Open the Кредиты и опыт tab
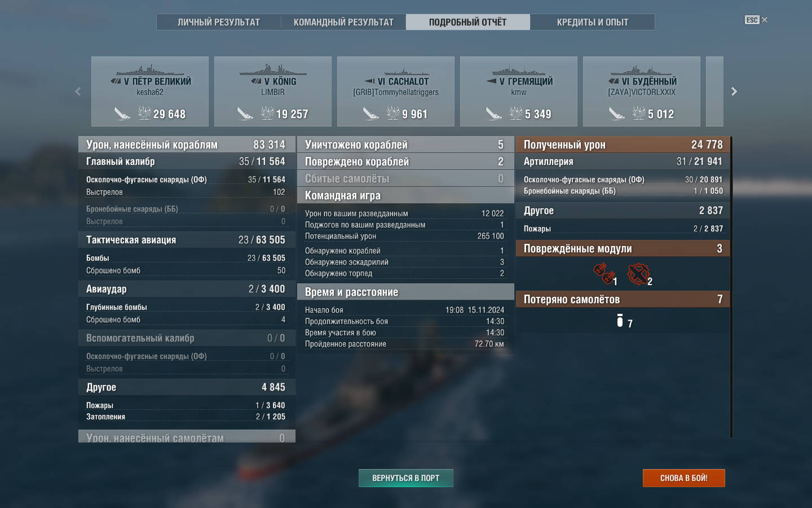Image resolution: width=812 pixels, height=508 pixels. [592, 22]
